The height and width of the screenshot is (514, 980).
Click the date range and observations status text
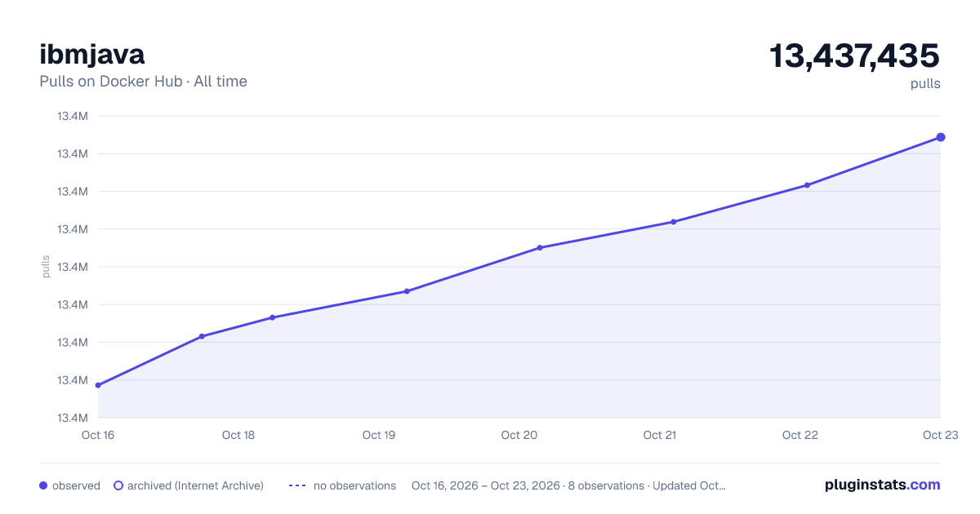point(568,485)
